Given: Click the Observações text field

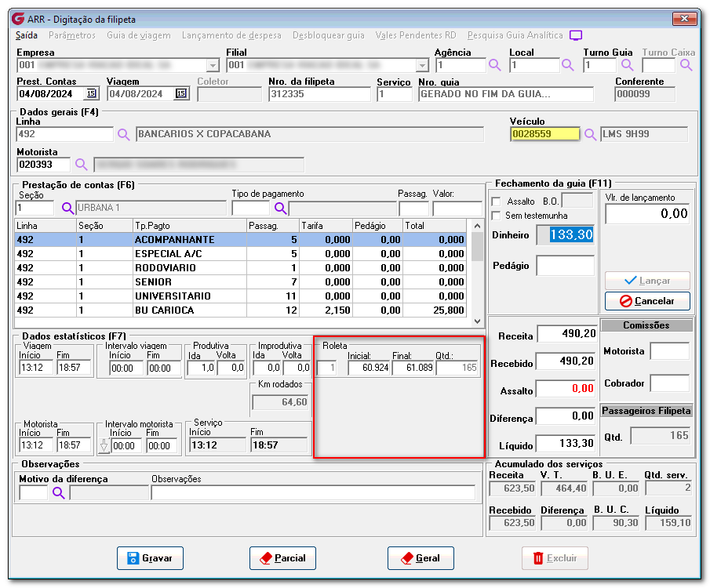Looking at the screenshot, I should coord(313,492).
